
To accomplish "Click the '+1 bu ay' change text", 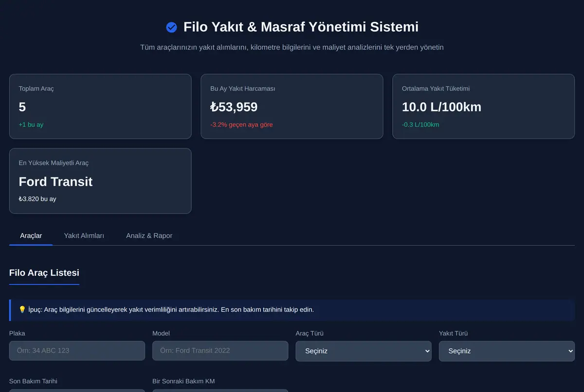I will tap(31, 125).
